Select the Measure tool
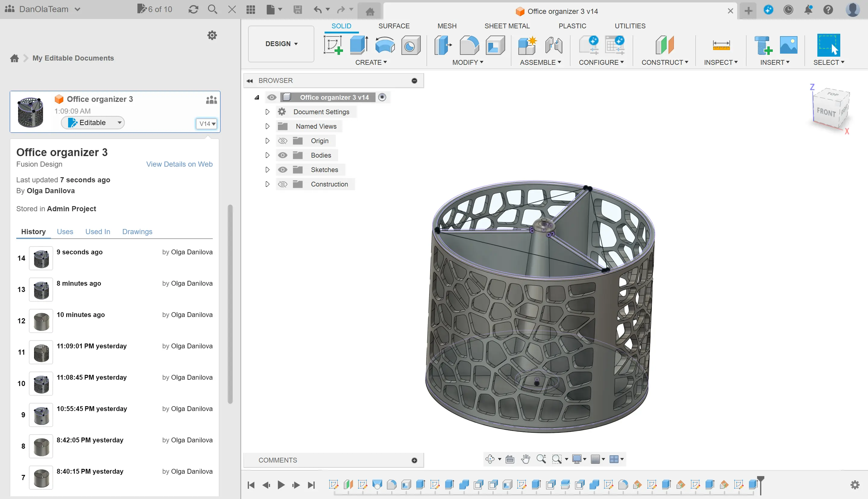The width and height of the screenshot is (868, 499). pos(721,45)
